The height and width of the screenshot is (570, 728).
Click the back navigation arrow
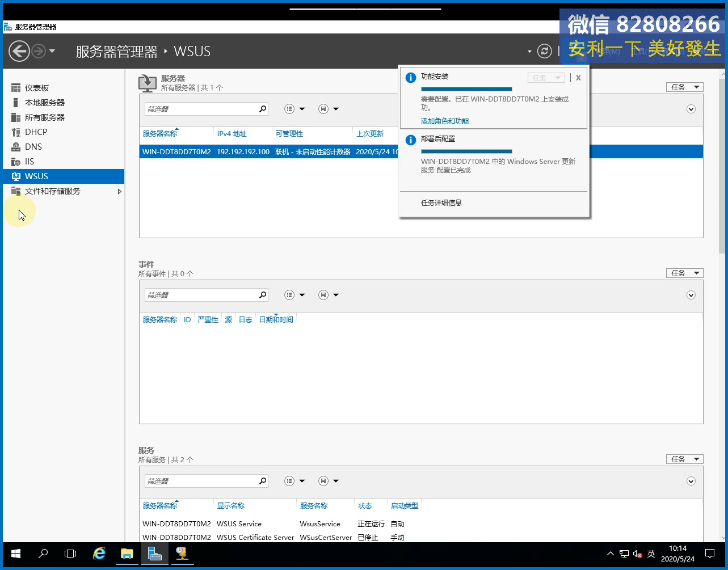[x=19, y=51]
